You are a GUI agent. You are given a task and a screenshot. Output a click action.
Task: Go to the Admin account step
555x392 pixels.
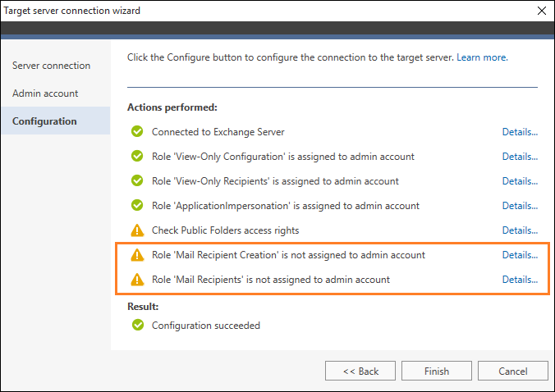pyautogui.click(x=45, y=93)
